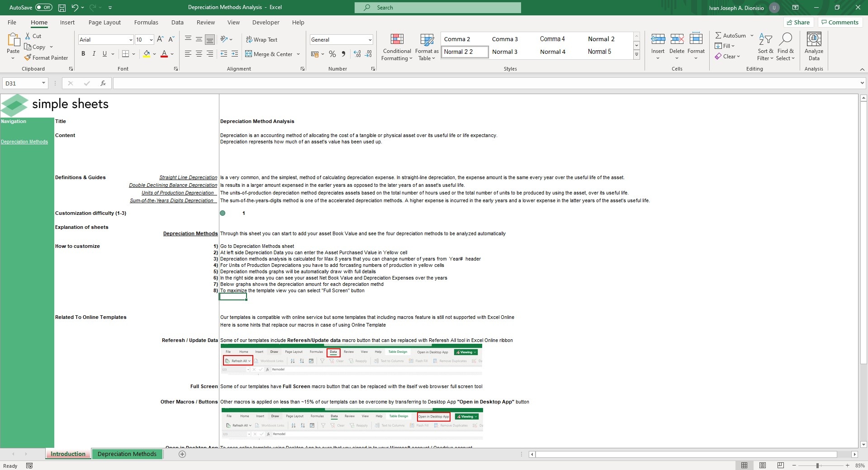Click the Paste clipboard icon
This screenshot has width=868, height=470.
[13, 41]
